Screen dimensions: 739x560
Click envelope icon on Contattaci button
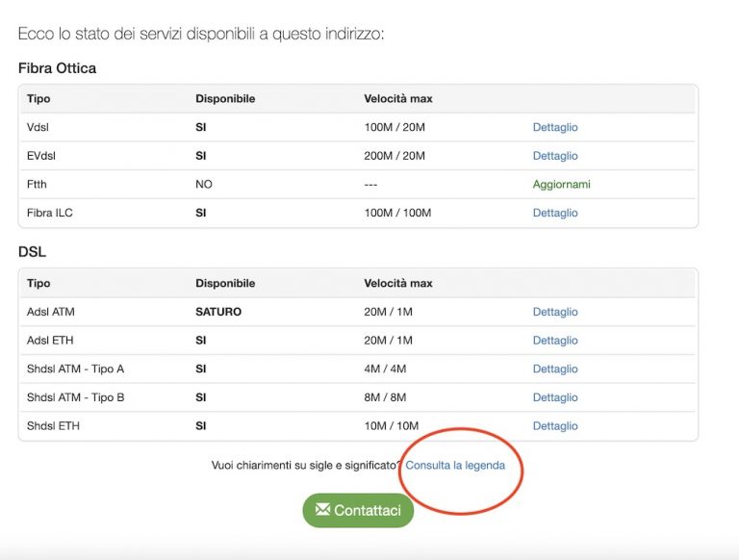pos(323,509)
